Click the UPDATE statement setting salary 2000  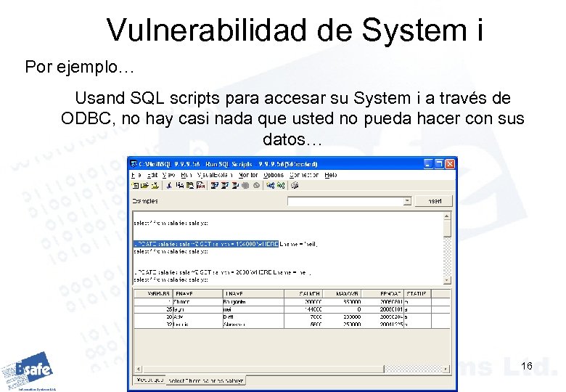point(222,272)
